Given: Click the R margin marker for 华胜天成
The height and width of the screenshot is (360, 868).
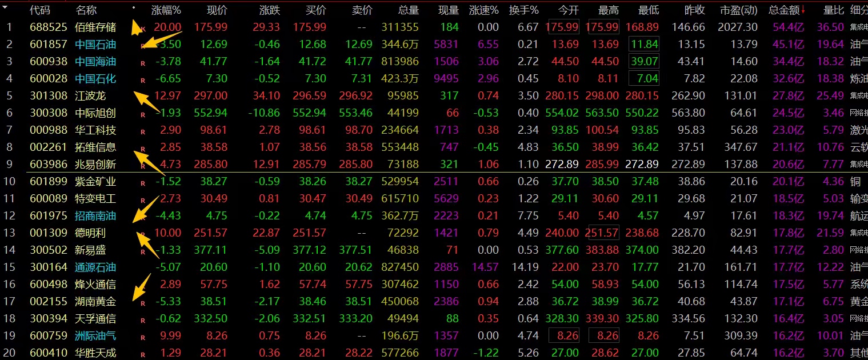Looking at the screenshot, I should point(143,355).
